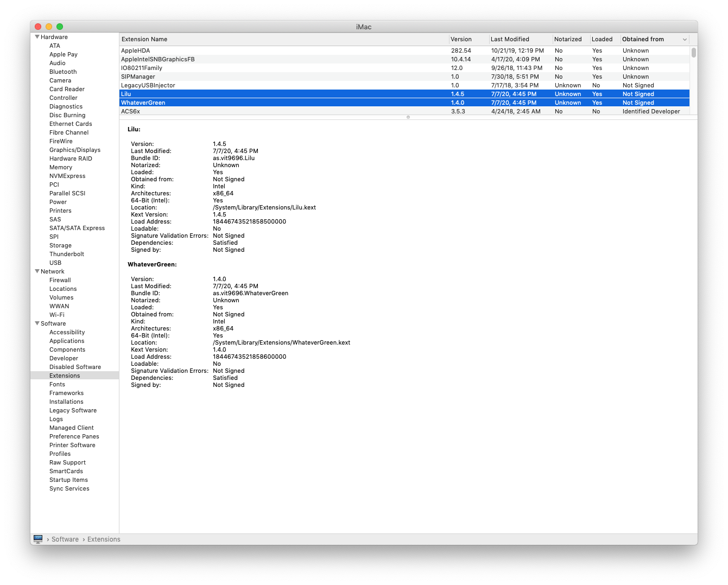Select the LegacyUSBInjector extension row

404,85
